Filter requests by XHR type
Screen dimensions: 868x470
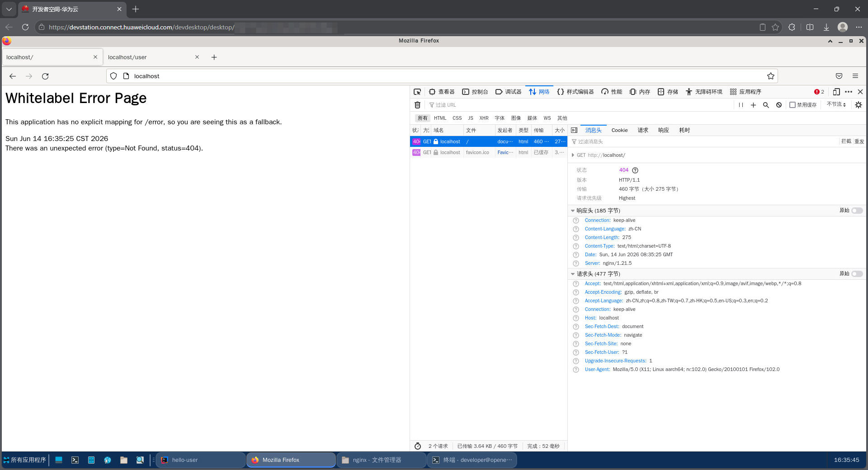(x=484, y=118)
